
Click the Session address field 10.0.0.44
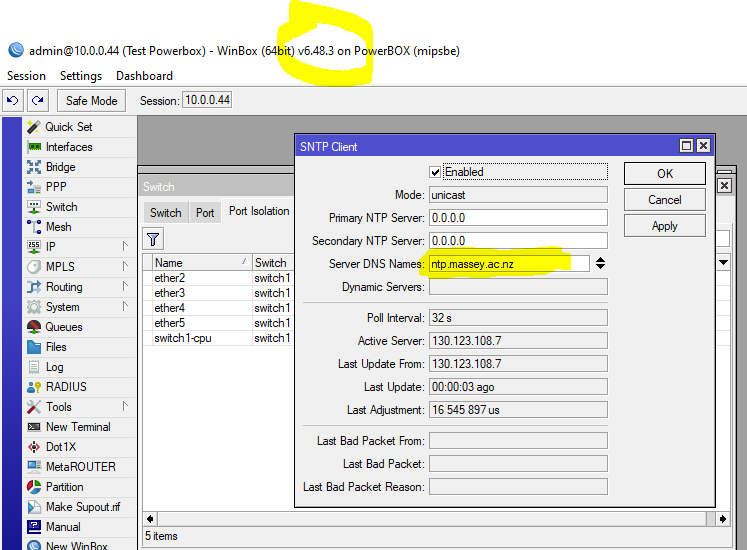click(x=207, y=100)
